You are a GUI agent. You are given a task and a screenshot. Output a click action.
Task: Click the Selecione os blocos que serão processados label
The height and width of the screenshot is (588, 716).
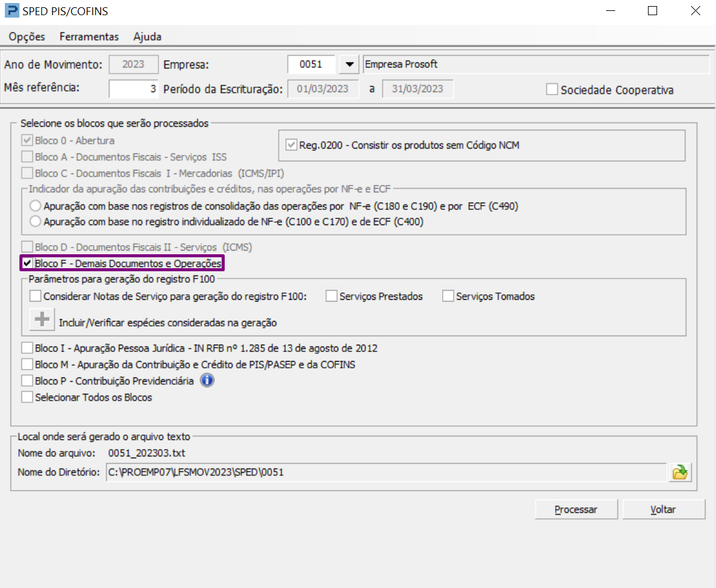pyautogui.click(x=114, y=123)
